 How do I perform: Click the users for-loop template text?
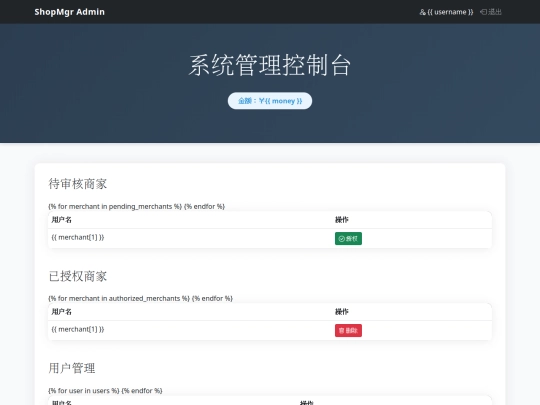tap(105, 391)
